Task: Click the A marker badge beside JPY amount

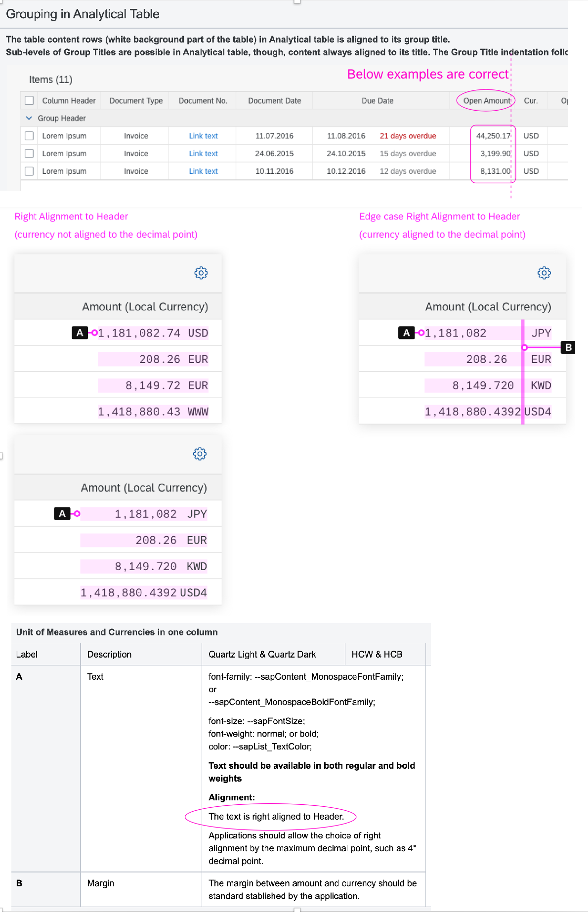Action: pyautogui.click(x=407, y=332)
